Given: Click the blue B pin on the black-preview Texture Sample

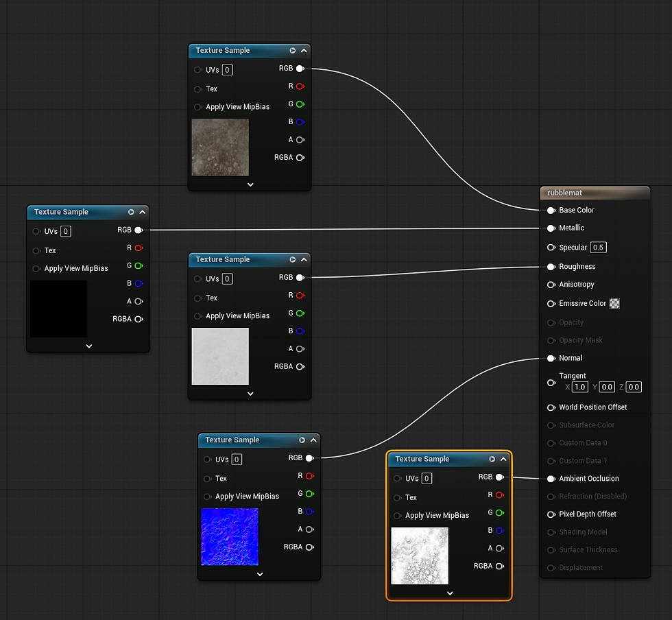Looking at the screenshot, I should [139, 283].
